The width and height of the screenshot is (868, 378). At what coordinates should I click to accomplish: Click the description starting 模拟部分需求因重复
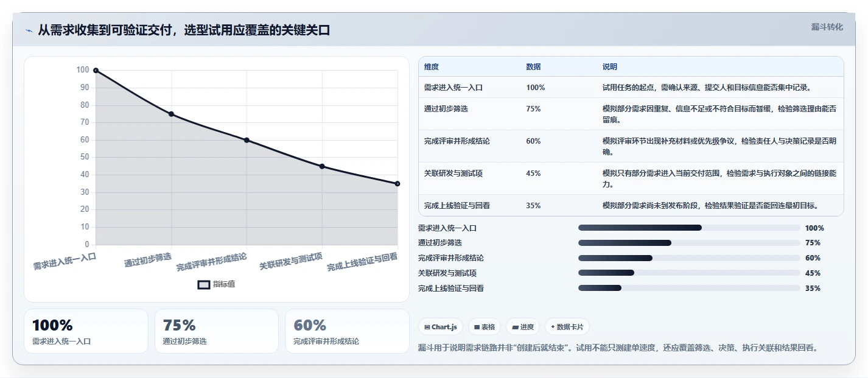coord(719,114)
